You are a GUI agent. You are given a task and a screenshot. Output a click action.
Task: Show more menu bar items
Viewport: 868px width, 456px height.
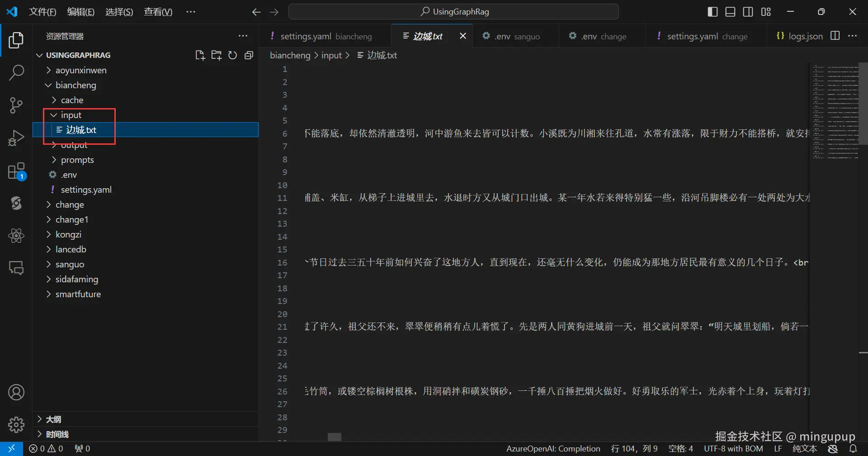point(191,12)
